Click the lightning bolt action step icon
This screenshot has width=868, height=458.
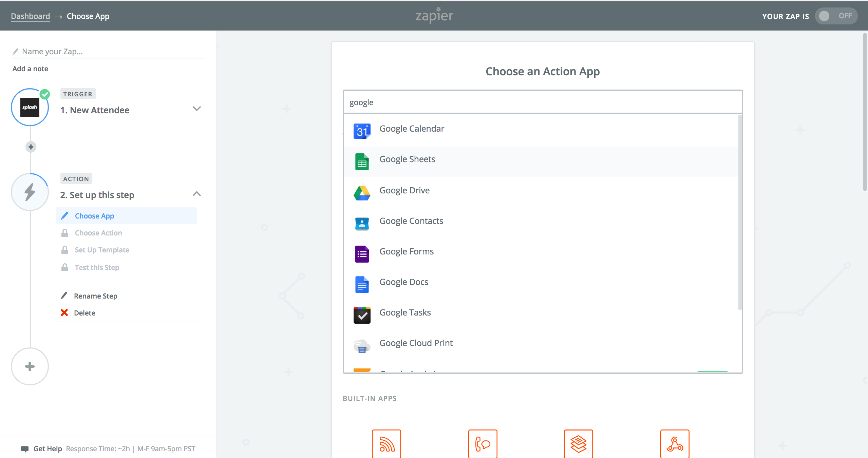[x=30, y=192]
